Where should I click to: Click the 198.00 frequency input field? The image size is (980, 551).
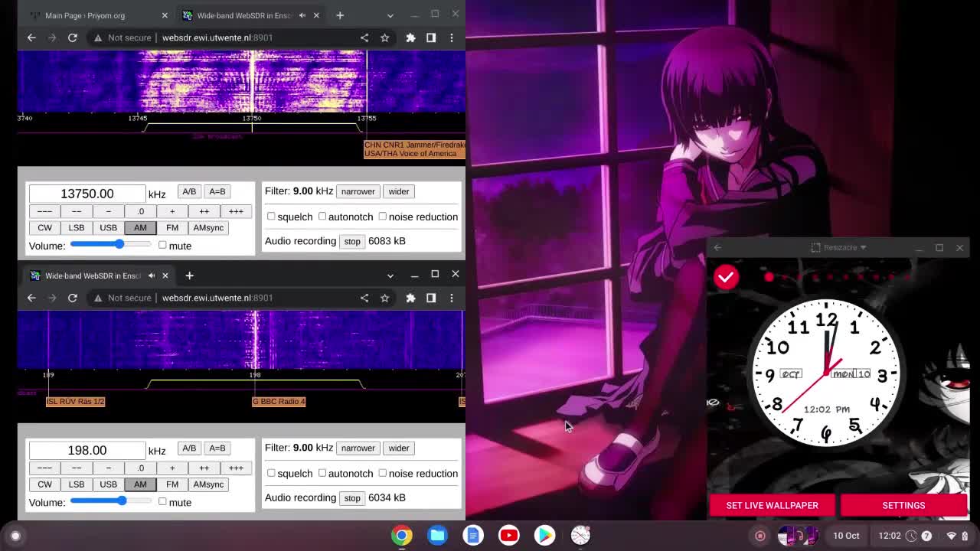click(x=87, y=450)
